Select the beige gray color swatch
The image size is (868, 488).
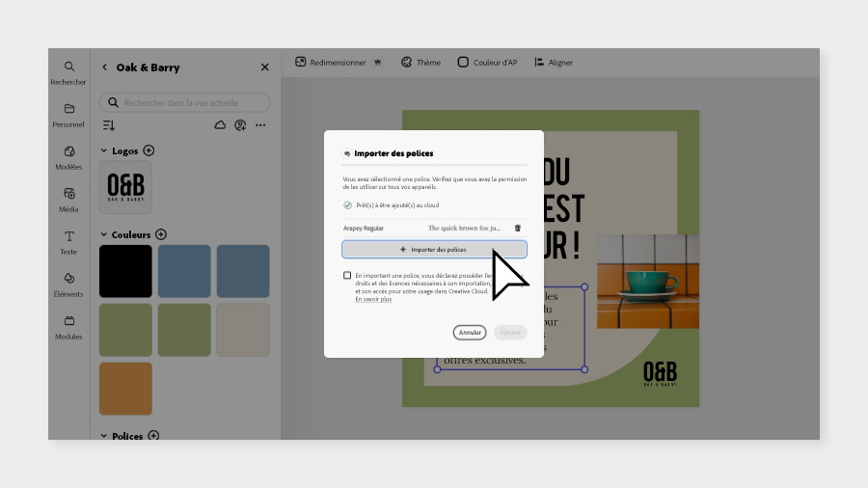pos(243,330)
